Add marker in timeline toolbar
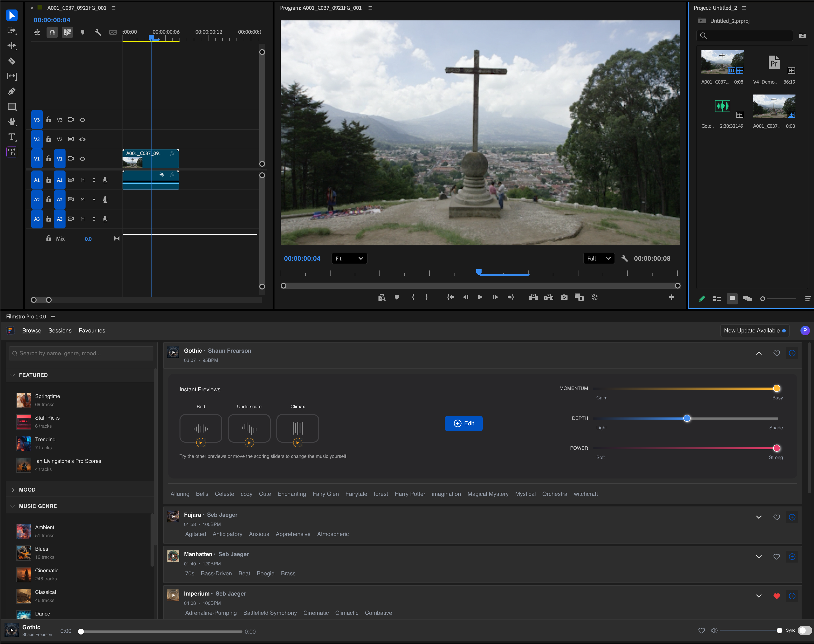The width and height of the screenshot is (814, 644). click(83, 33)
